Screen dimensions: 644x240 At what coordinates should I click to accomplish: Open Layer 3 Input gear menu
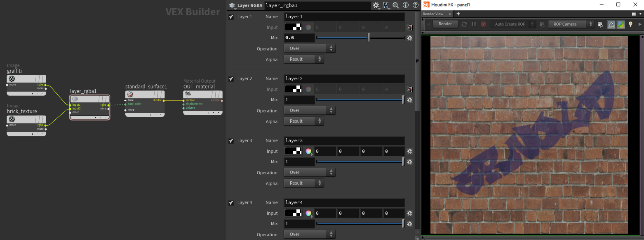(x=410, y=152)
